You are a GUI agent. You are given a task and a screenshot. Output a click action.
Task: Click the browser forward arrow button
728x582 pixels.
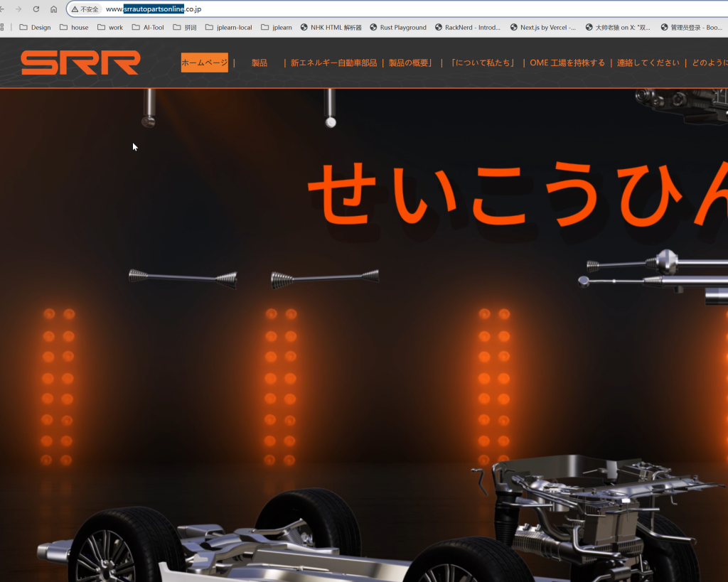point(18,9)
